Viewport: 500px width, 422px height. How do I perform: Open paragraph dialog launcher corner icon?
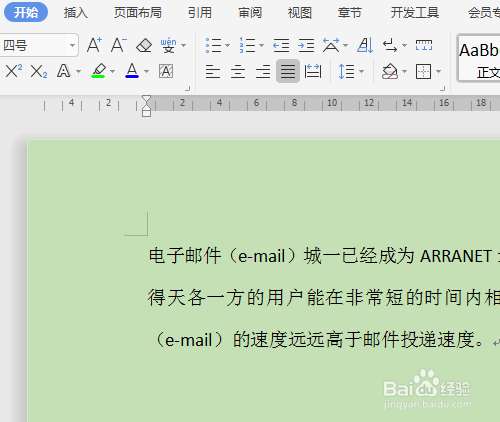(x=442, y=88)
